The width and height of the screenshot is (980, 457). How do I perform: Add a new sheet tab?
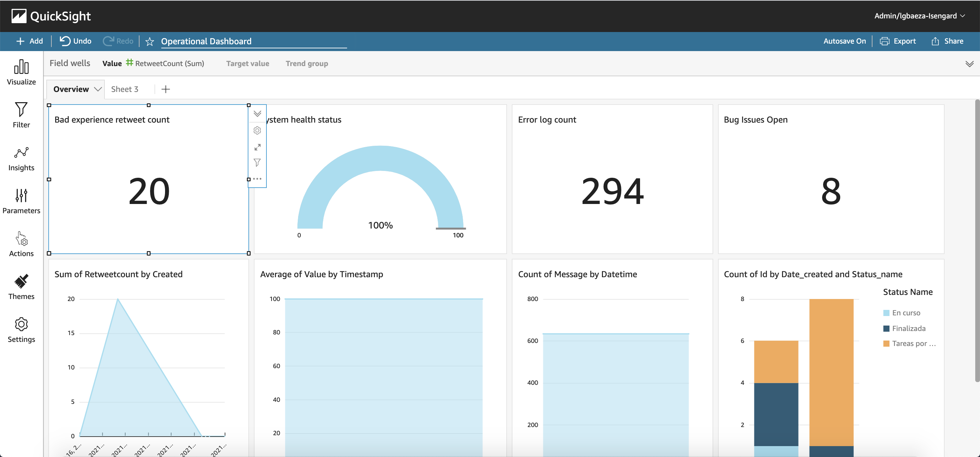[x=165, y=89]
